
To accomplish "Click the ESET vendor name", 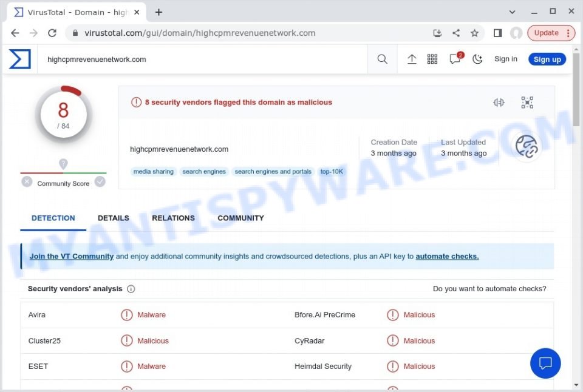I will click(38, 367).
